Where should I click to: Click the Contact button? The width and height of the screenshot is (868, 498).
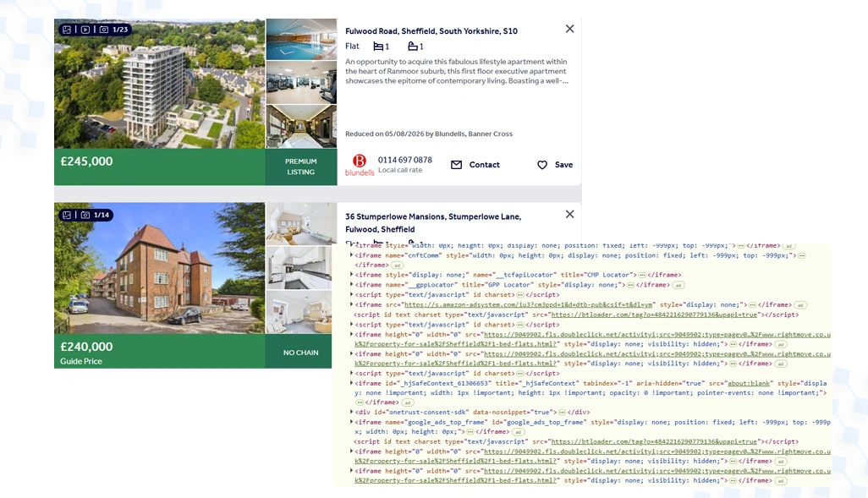click(x=475, y=165)
